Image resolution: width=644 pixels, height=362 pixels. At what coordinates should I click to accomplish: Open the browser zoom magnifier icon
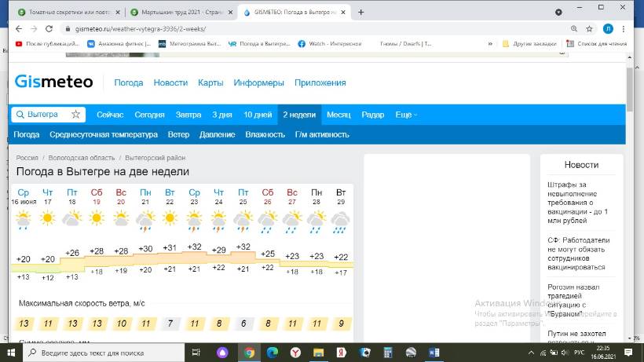(574, 29)
